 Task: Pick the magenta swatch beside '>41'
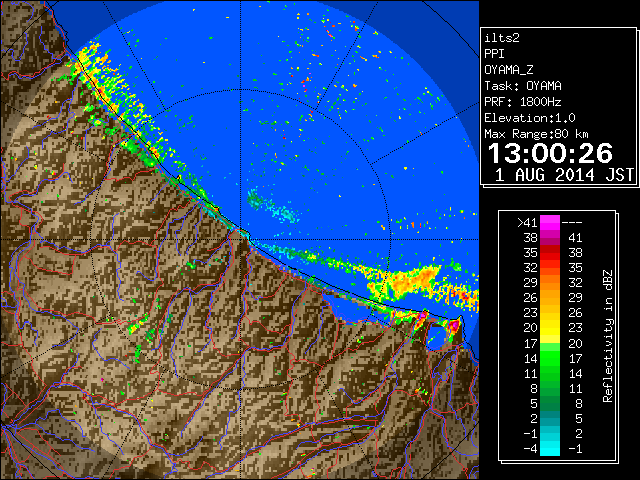tap(550, 222)
